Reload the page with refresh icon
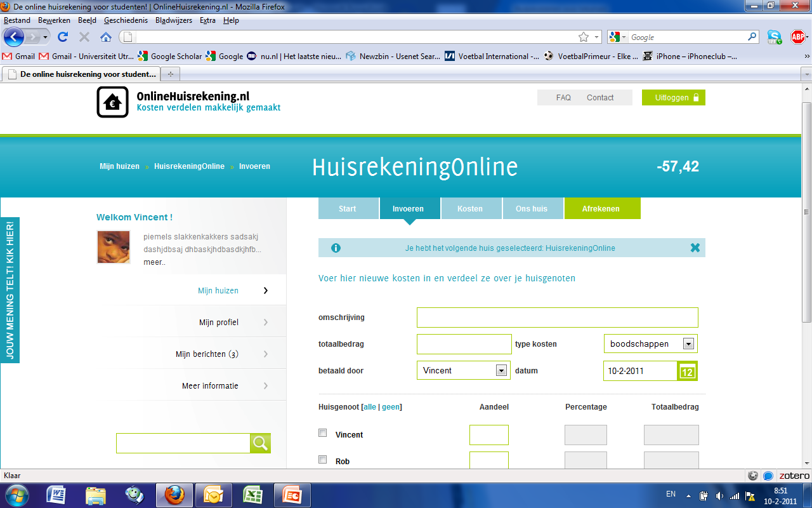 pyautogui.click(x=63, y=37)
